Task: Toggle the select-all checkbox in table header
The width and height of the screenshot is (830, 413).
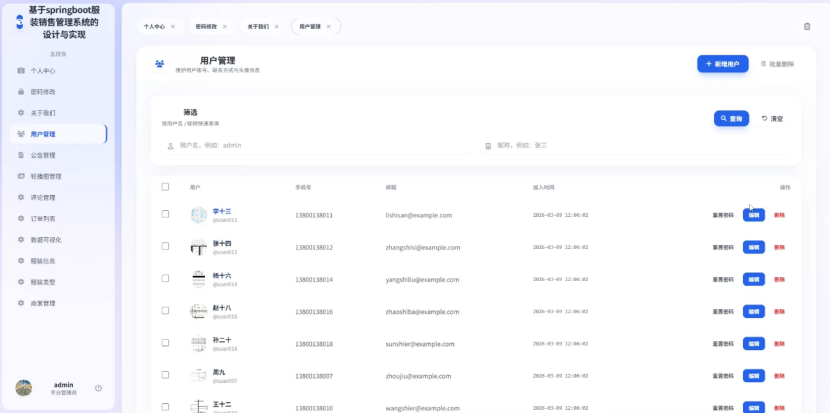Action: coord(165,187)
